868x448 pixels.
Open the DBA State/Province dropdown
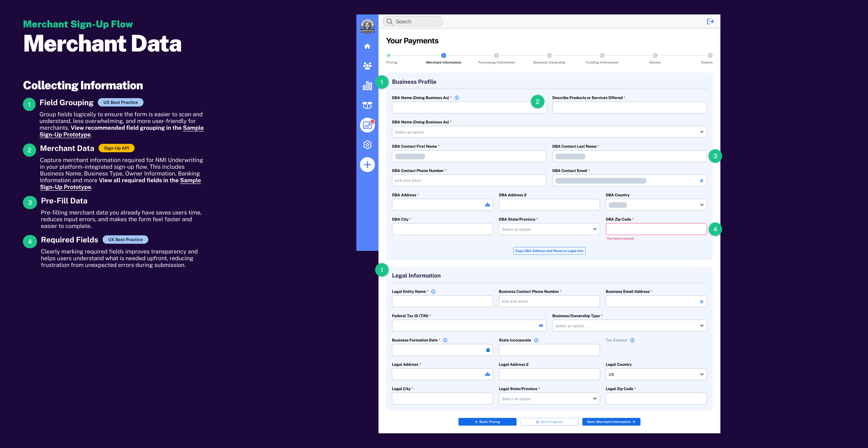(x=549, y=229)
